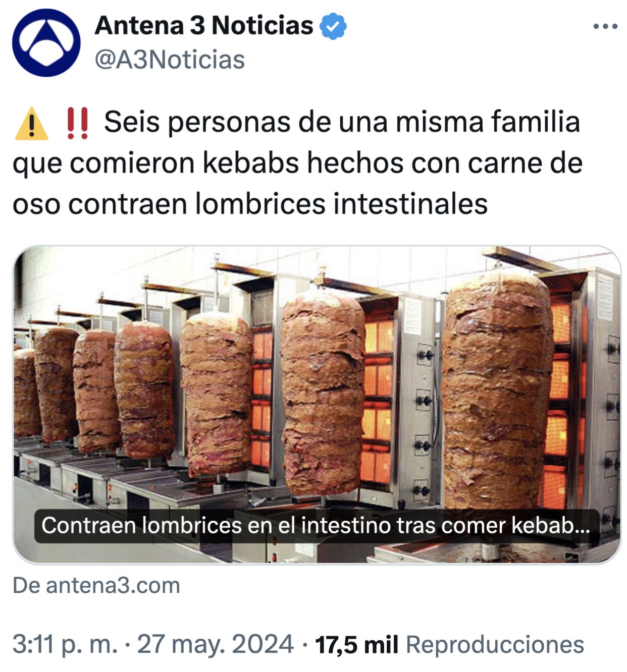Open the kebab link preview image
The width and height of the screenshot is (627, 672).
[x=317, y=405]
